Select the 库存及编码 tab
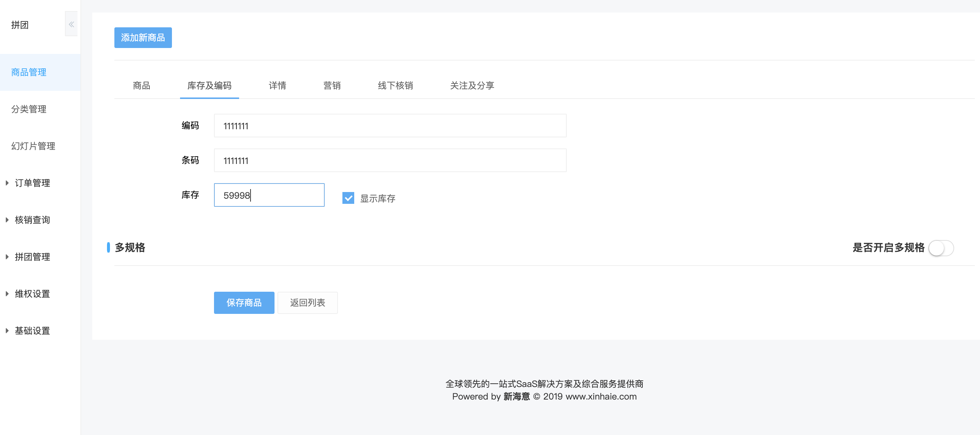The height and width of the screenshot is (435, 980). (x=209, y=86)
